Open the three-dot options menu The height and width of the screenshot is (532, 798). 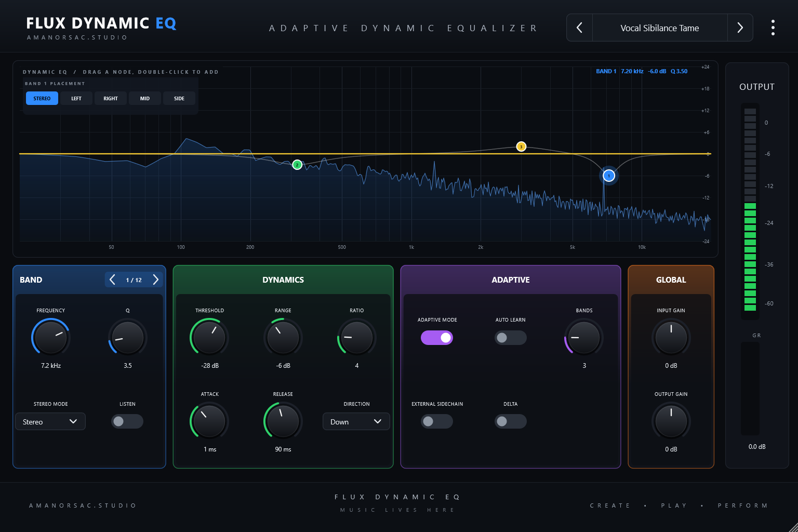click(x=773, y=28)
